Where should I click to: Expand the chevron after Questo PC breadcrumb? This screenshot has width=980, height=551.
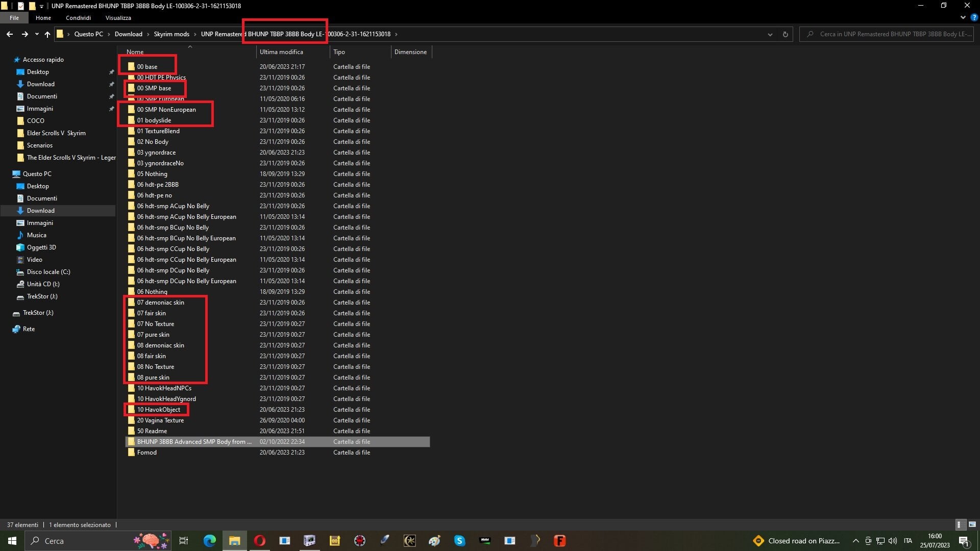coord(109,34)
